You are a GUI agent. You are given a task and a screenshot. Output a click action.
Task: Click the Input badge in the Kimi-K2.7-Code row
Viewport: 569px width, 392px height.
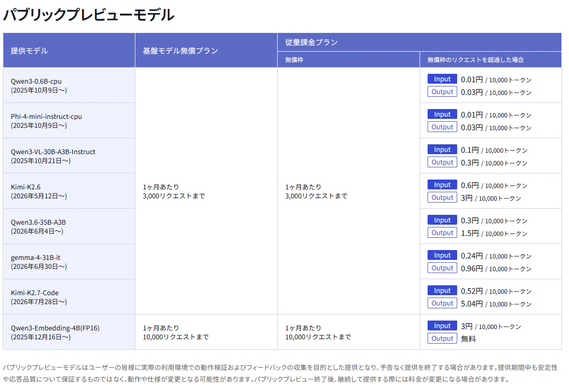[442, 290]
